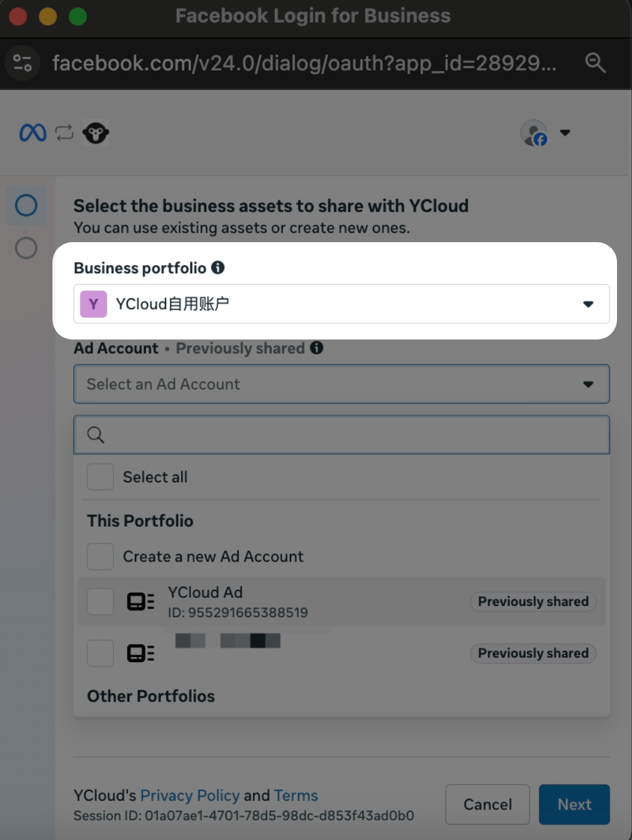
Task: Click the browser address bar search icon
Action: pos(595,62)
